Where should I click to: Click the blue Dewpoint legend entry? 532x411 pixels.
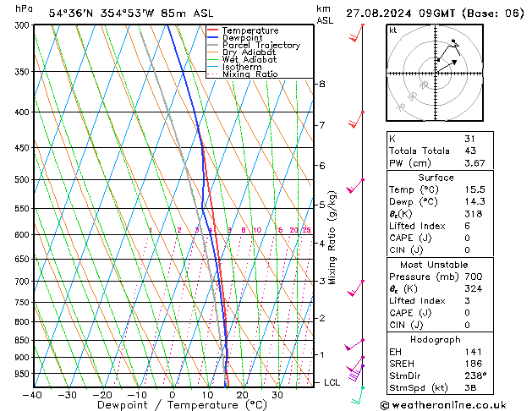235,38
